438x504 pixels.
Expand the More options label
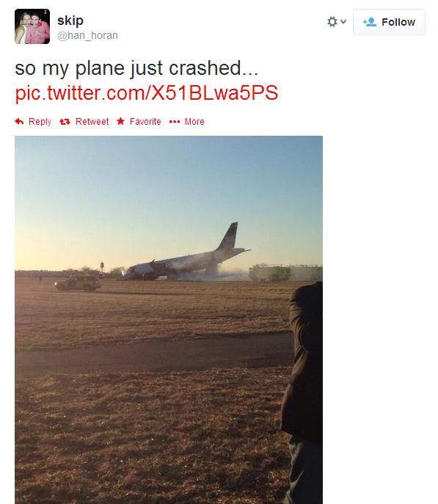click(x=194, y=122)
